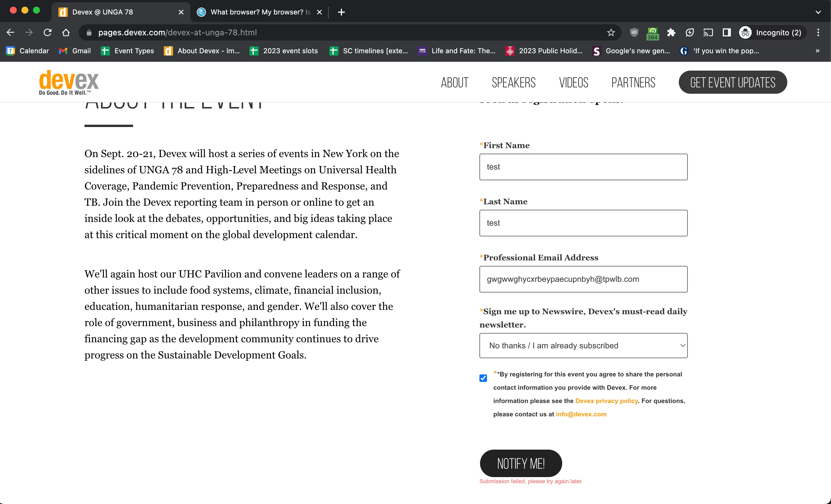Click the Devex logo
Screen dimensions: 831x504
click(69, 82)
